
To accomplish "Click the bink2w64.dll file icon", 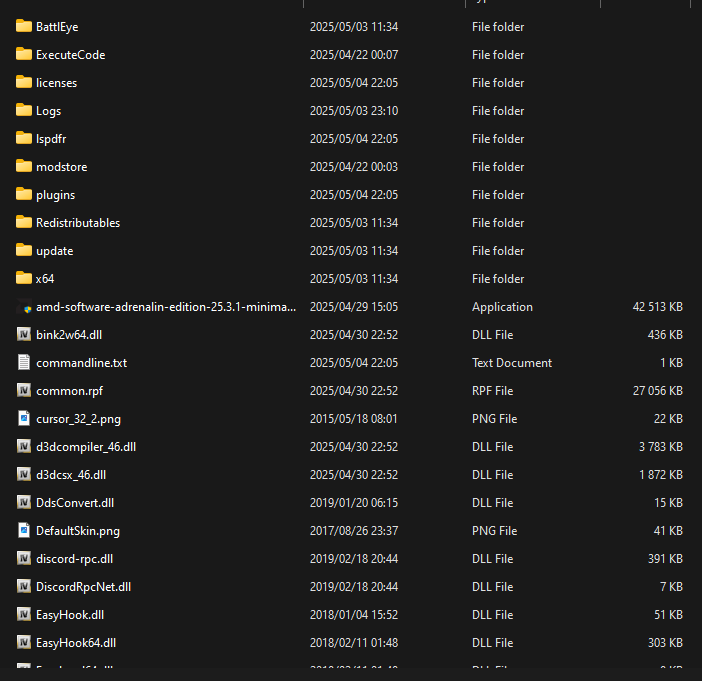I will tap(24, 334).
